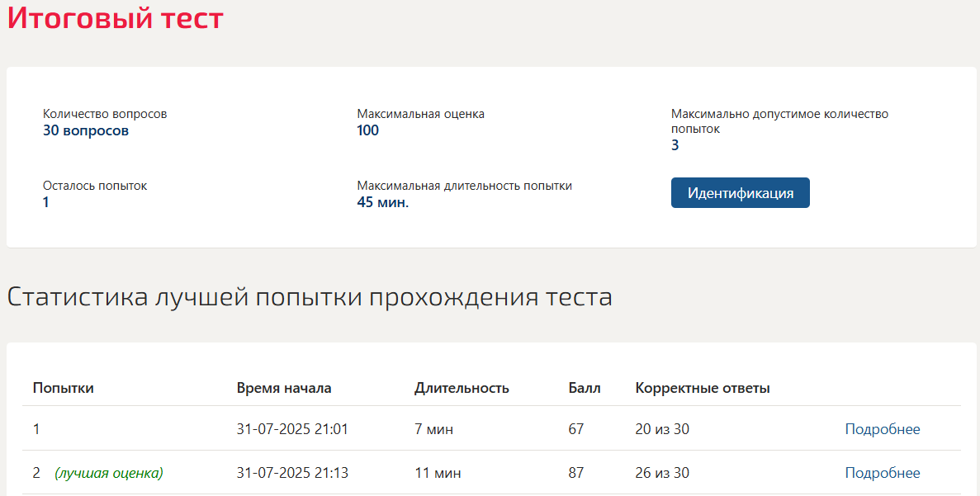Click 'Максимальная длительность попытки' label
Screen dimensions: 980x496
[x=464, y=186]
